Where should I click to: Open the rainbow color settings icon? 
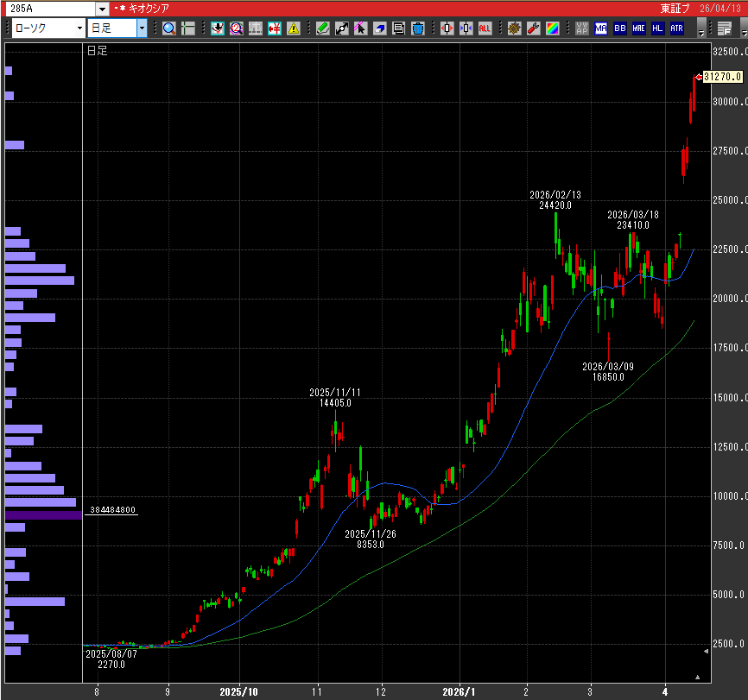tap(553, 28)
